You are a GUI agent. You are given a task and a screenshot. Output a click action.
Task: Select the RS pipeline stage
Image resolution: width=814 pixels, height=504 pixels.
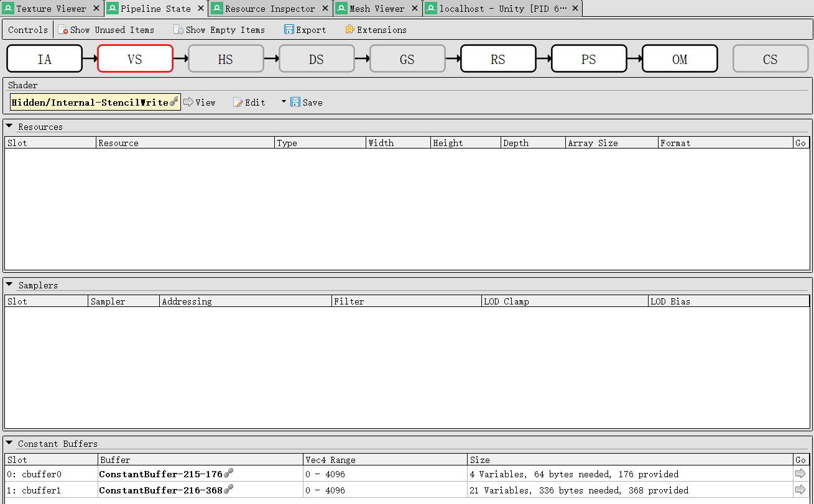coord(498,59)
